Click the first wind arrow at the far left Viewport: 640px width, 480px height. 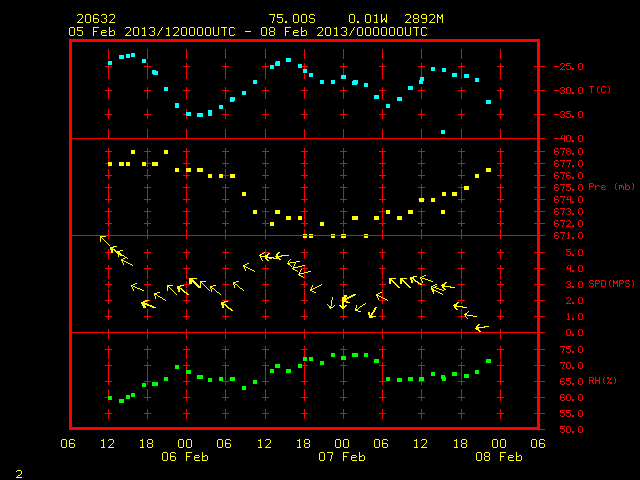105,241
